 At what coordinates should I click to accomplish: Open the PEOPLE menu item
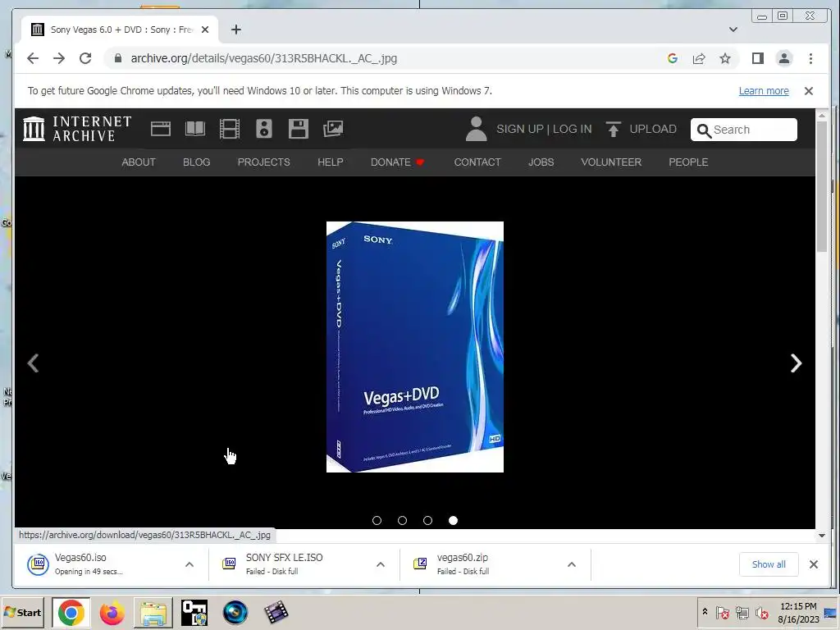coord(688,162)
